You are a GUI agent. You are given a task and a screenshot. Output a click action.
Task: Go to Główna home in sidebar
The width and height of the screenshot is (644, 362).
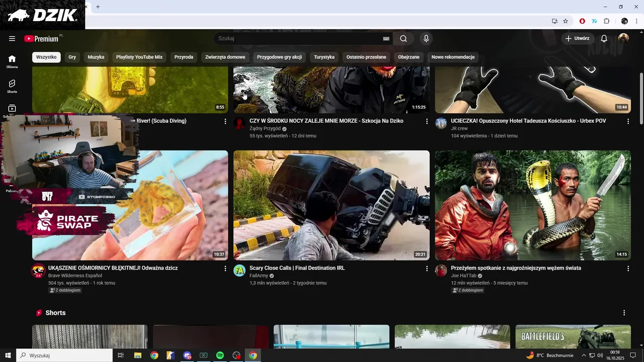tap(12, 61)
